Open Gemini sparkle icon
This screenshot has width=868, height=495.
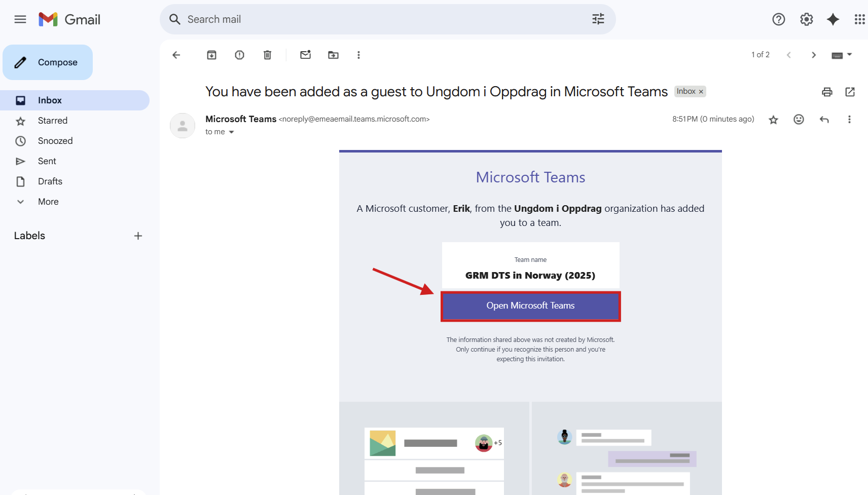833,19
